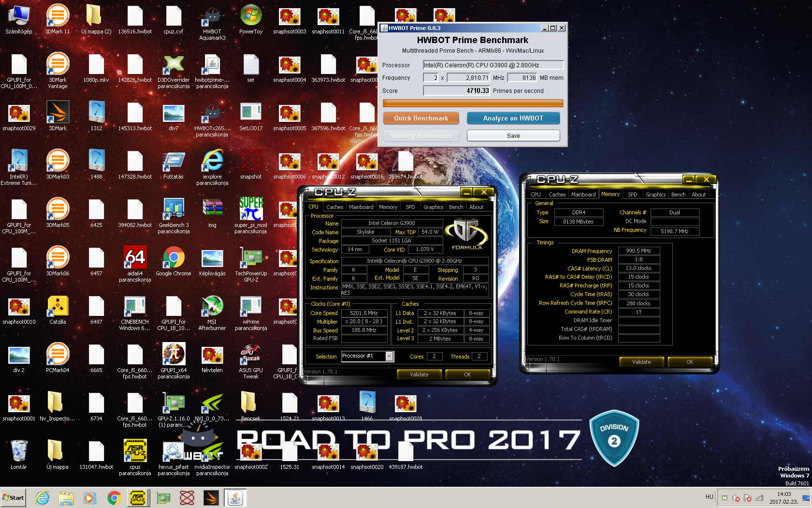Screen dimensions: 812x508
Task: Launch iexplore shortcut on desktop
Action: (212, 167)
